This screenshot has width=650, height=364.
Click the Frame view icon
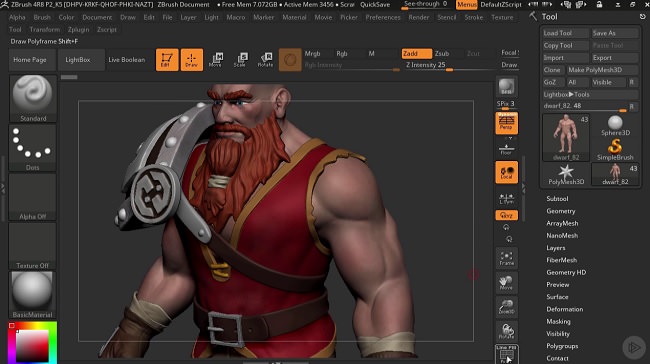pos(506,258)
